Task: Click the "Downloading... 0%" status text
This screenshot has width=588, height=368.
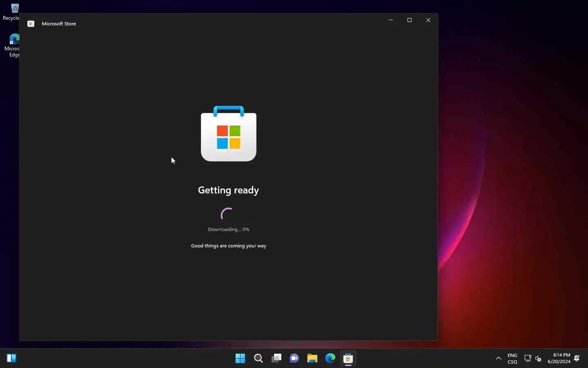Action: 229,229
